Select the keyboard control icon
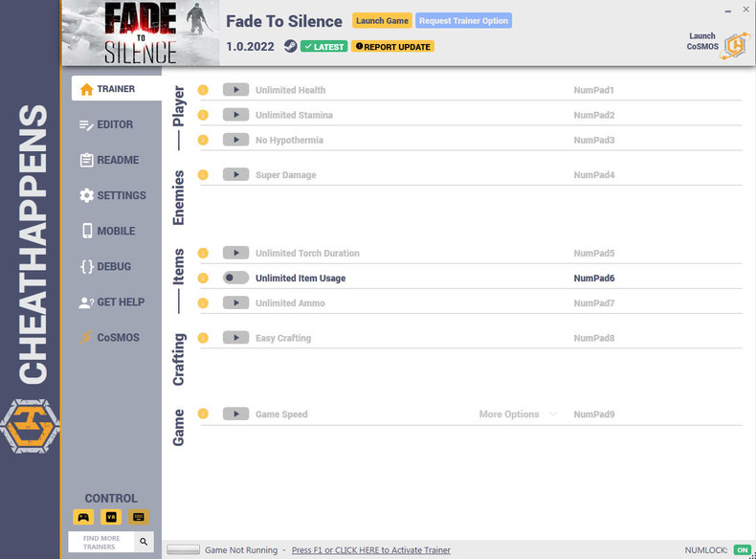 pyautogui.click(x=139, y=517)
